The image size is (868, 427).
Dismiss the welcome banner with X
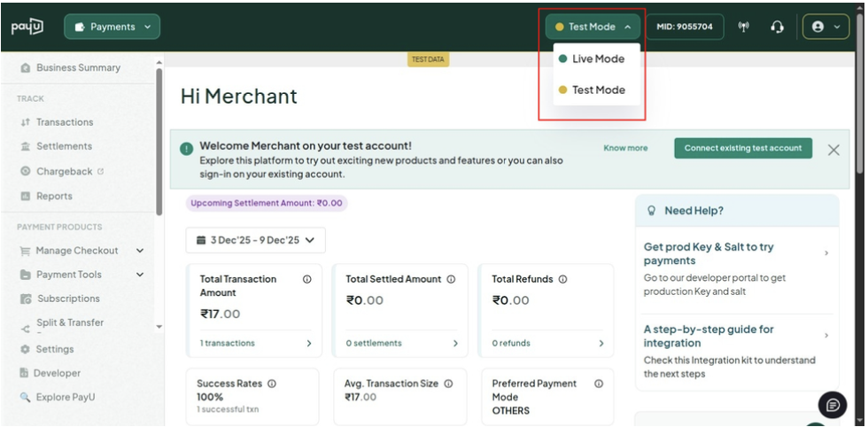833,150
